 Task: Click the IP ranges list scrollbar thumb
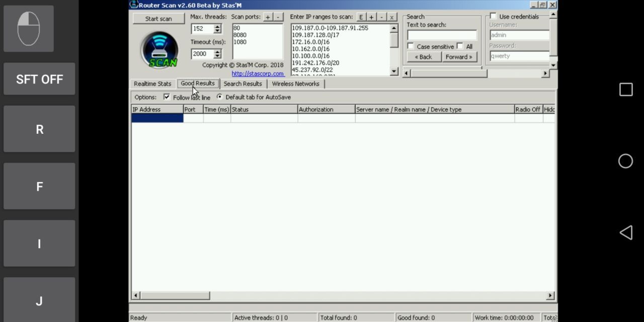(394, 40)
